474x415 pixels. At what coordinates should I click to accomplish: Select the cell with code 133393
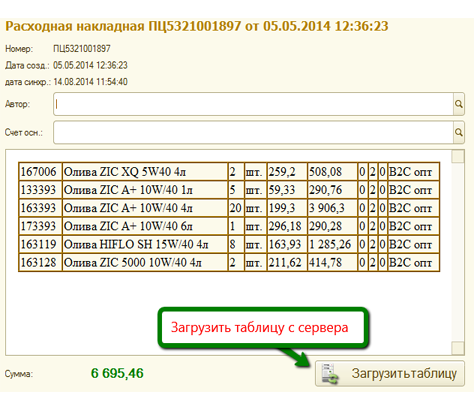pyautogui.click(x=40, y=190)
